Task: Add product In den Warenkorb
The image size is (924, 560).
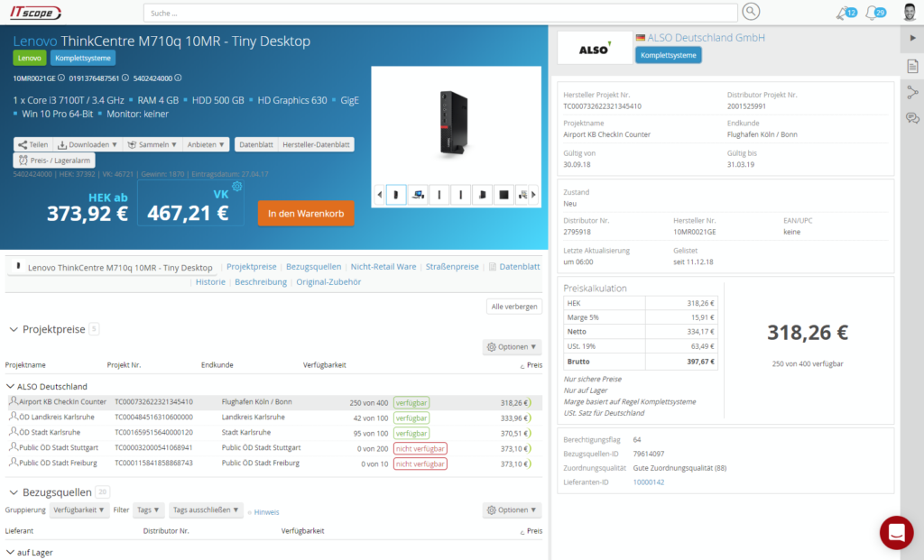Action: click(306, 213)
